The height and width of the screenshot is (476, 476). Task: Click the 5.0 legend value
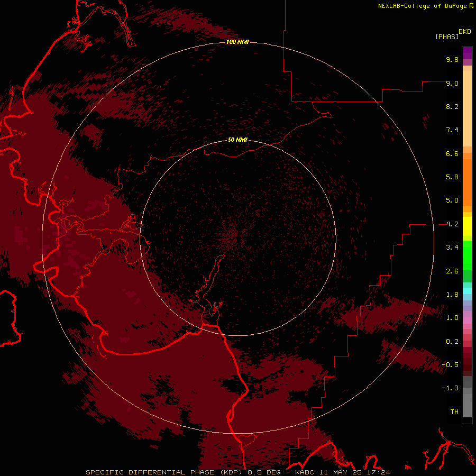452,200
